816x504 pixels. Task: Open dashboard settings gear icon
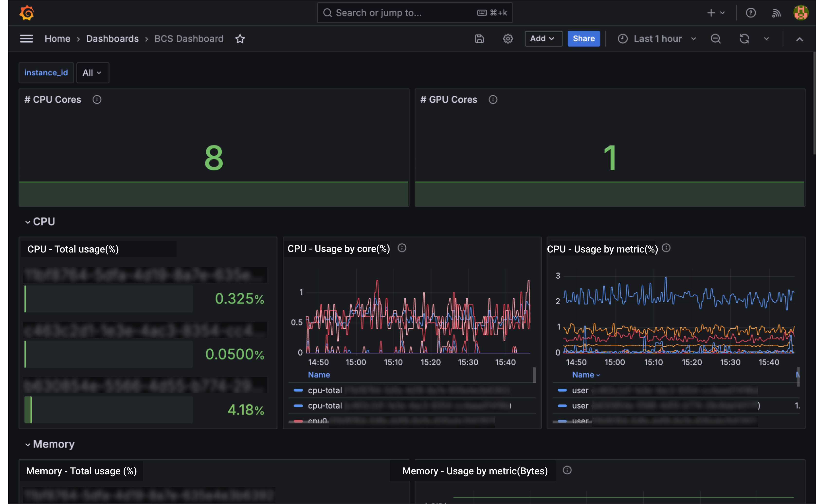[x=508, y=39]
